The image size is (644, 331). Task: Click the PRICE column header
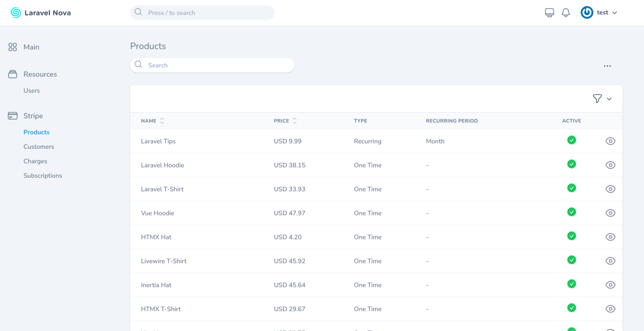click(282, 121)
